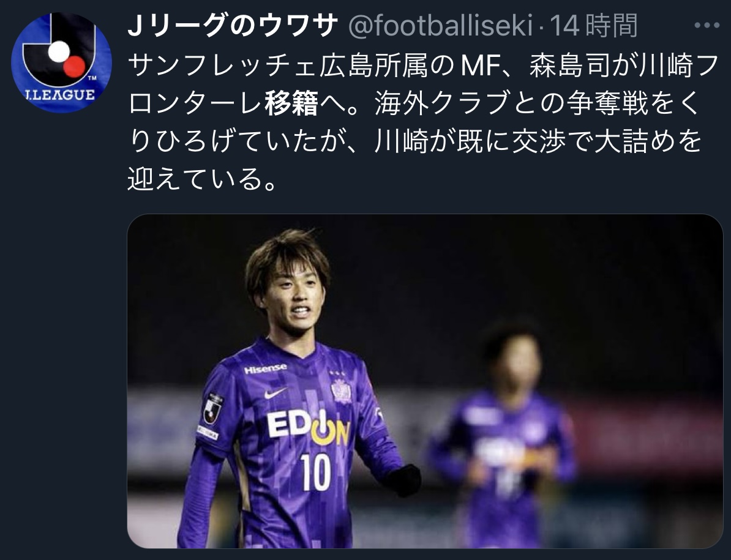Click the tweet line ending 争奪戦をく
Screen dimensions: 731x560
tap(415, 103)
